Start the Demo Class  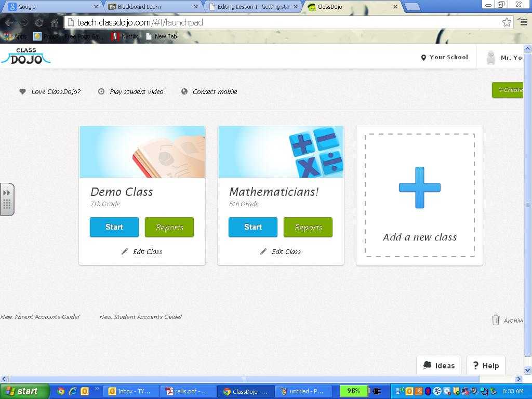pos(114,227)
